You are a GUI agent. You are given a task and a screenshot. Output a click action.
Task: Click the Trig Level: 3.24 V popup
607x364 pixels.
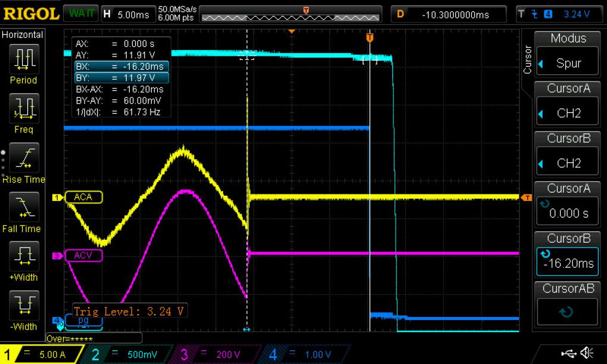pyautogui.click(x=130, y=310)
